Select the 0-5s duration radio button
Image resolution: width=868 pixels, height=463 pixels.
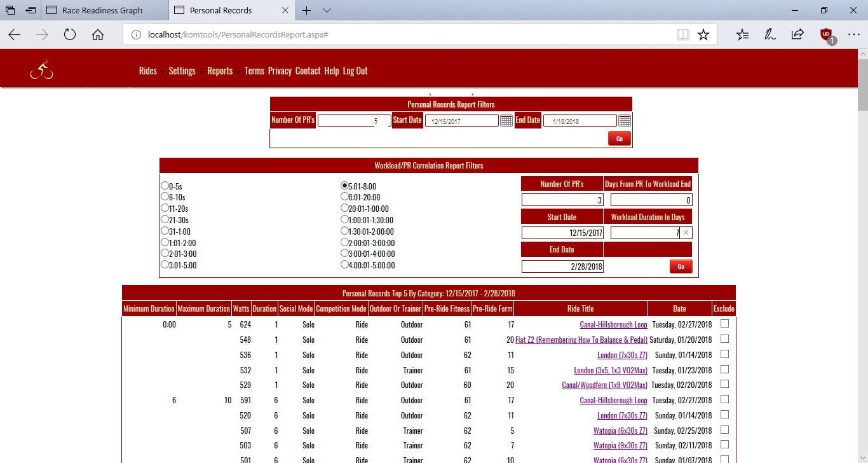pos(165,186)
